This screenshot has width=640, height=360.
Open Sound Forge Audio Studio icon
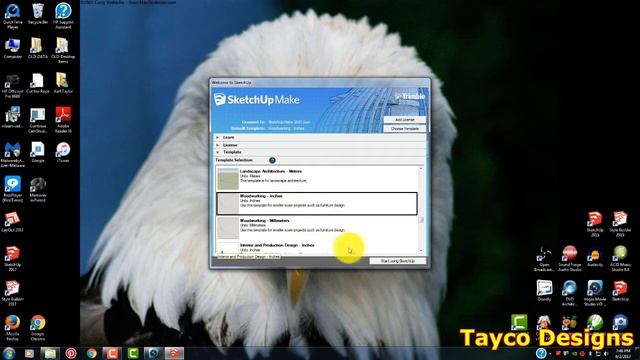tap(569, 259)
